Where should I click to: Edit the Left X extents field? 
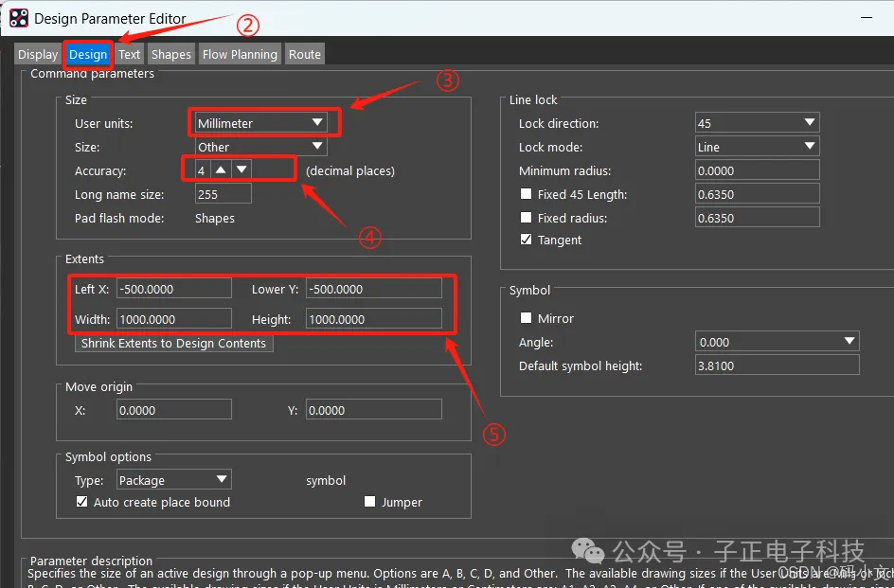click(x=174, y=289)
